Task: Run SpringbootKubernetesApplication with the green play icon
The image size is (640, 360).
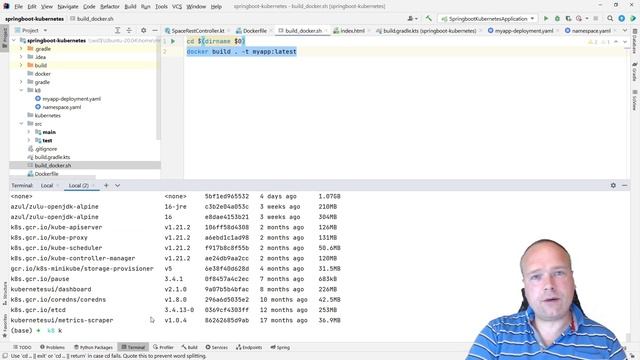Action: [x=546, y=18]
